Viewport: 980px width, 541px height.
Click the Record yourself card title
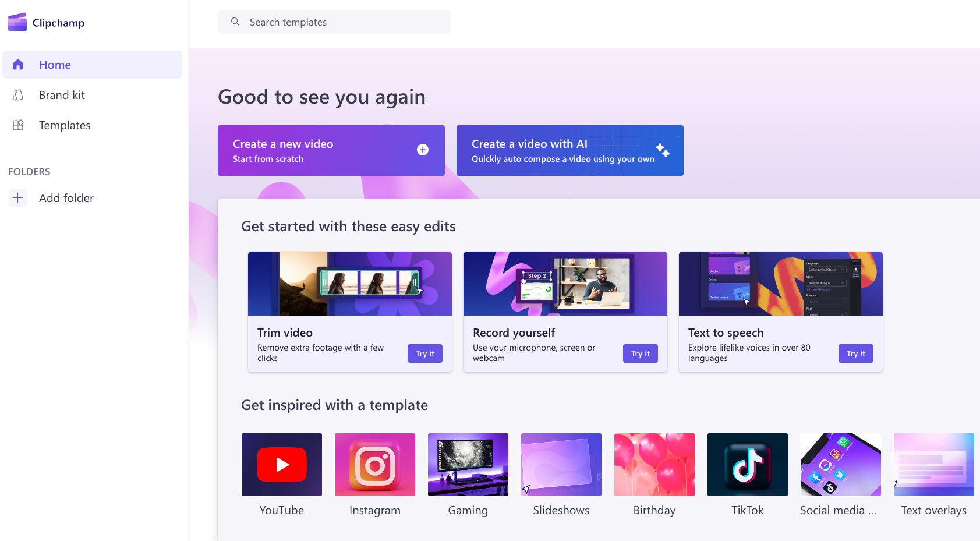514,333
